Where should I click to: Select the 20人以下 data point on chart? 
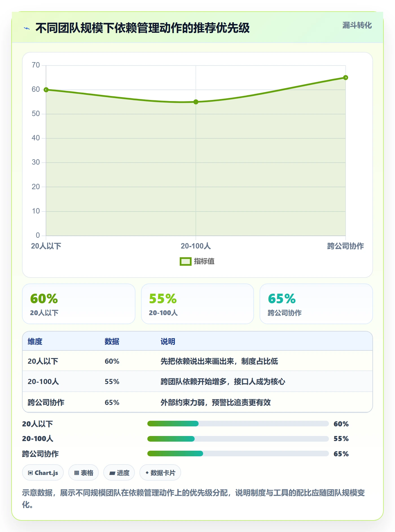(x=46, y=90)
